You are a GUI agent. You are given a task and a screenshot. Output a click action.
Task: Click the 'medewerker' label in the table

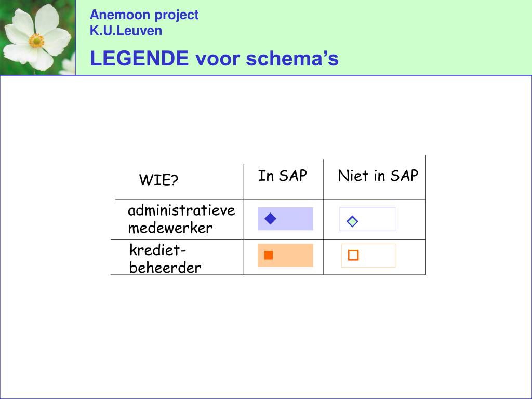click(x=170, y=228)
